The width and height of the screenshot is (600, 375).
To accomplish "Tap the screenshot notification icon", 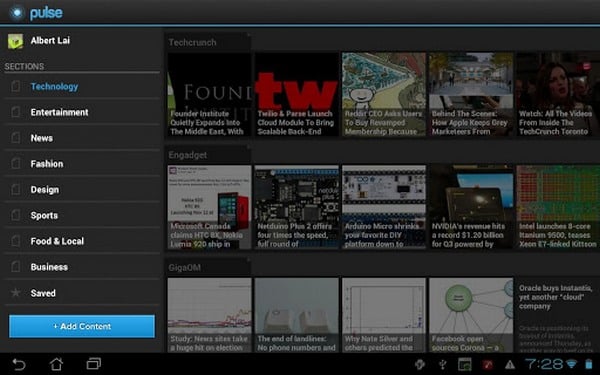I will click(465, 364).
